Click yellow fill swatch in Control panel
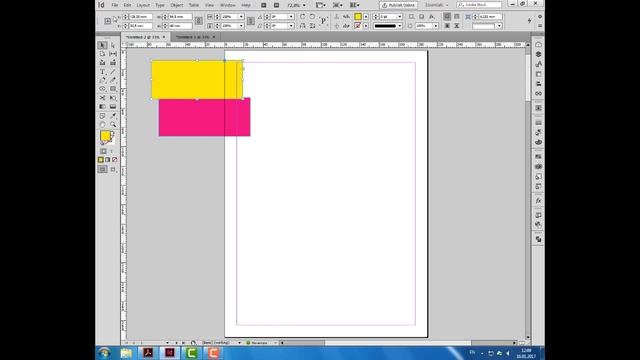Viewport: 640px width, 360px height. [358, 16]
